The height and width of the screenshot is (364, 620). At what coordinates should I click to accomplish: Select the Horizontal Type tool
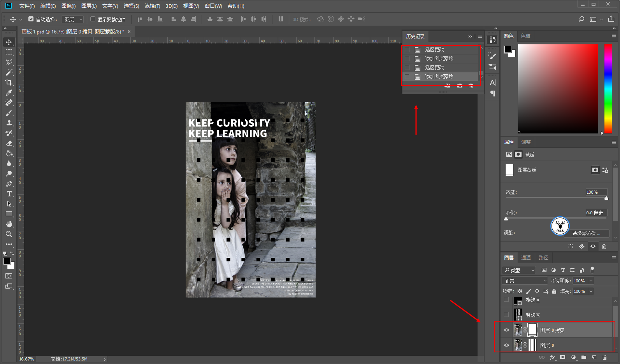tap(9, 194)
